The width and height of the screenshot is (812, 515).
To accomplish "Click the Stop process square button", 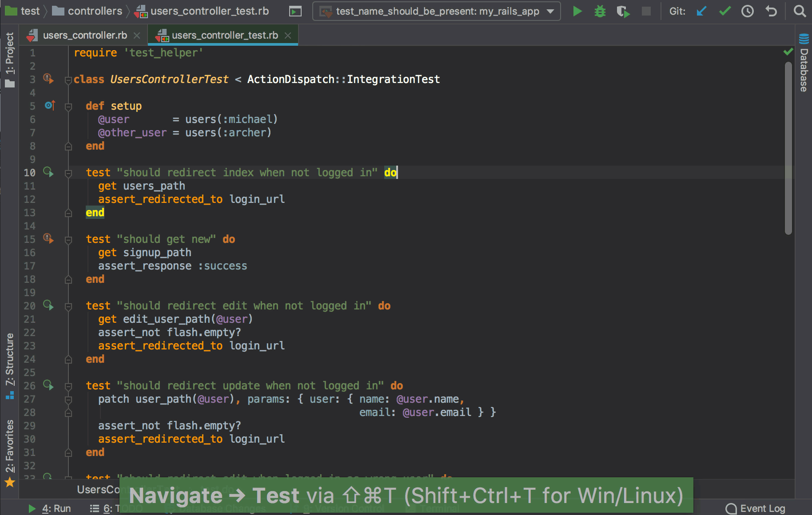I will 646,11.
